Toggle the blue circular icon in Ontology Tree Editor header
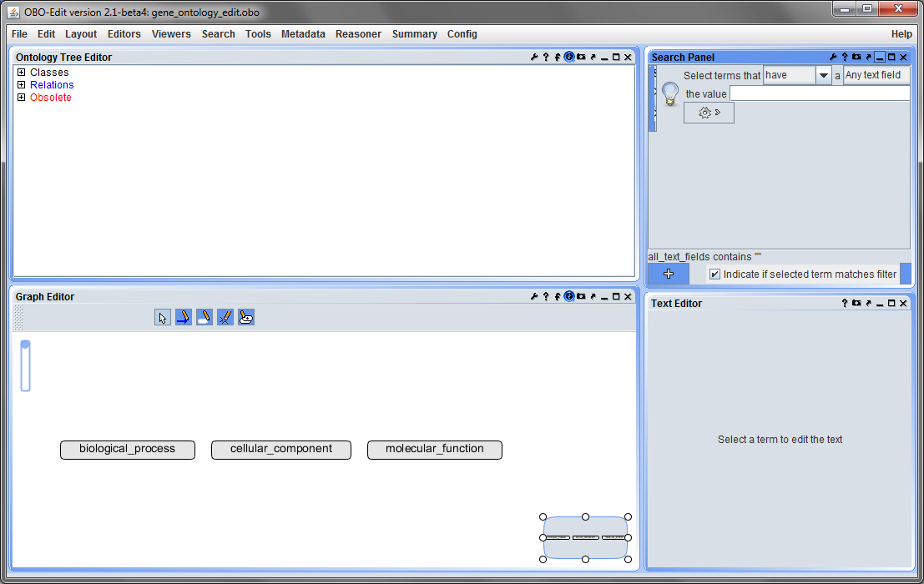This screenshot has width=924, height=584. point(569,57)
